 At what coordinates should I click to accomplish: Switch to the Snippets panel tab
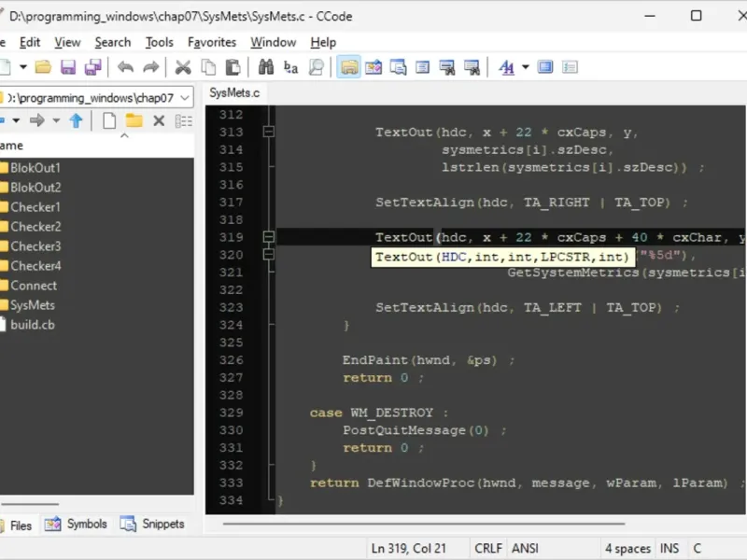pos(152,525)
